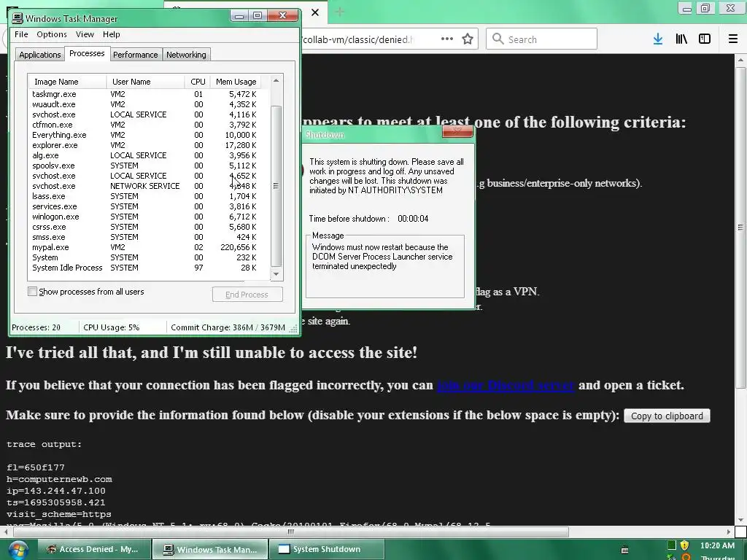The image size is (747, 560).
Task: Select the wuauclt.exe process row
Action: click(149, 104)
